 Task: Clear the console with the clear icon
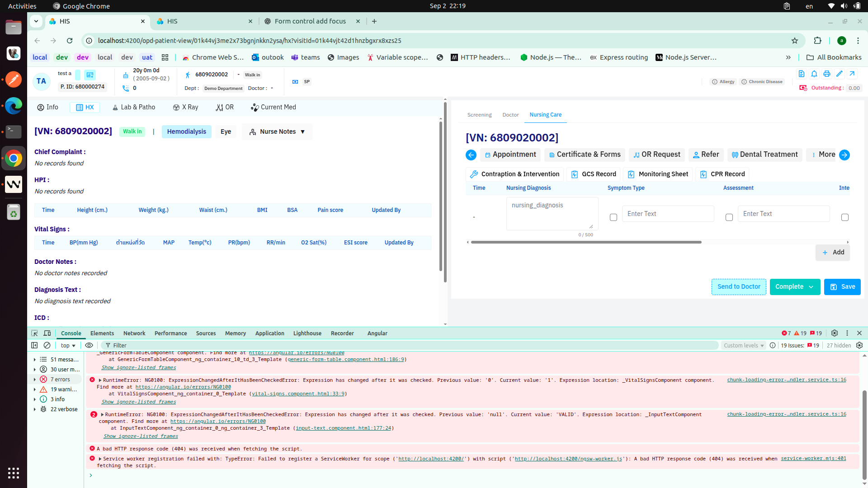point(47,345)
